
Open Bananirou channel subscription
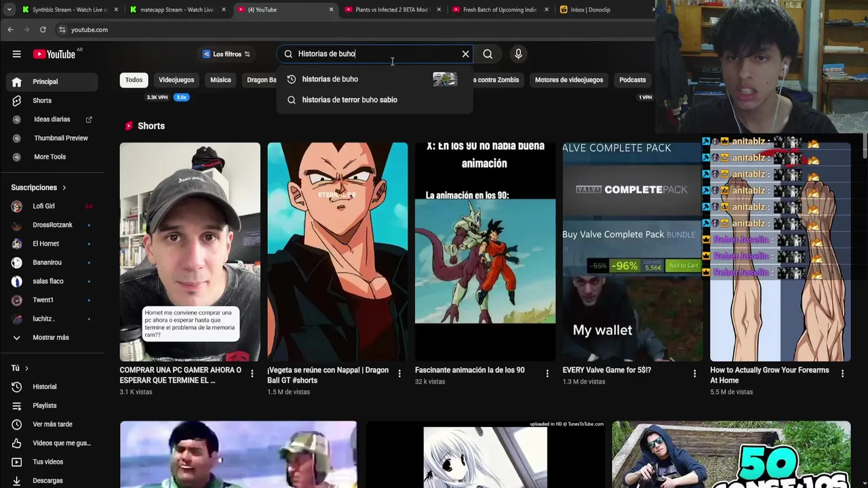tap(52, 262)
